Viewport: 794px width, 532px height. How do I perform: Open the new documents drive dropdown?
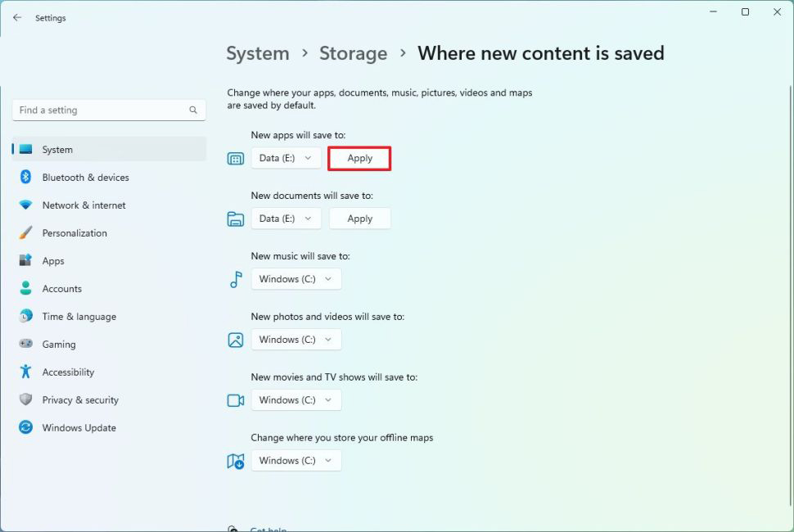point(286,219)
